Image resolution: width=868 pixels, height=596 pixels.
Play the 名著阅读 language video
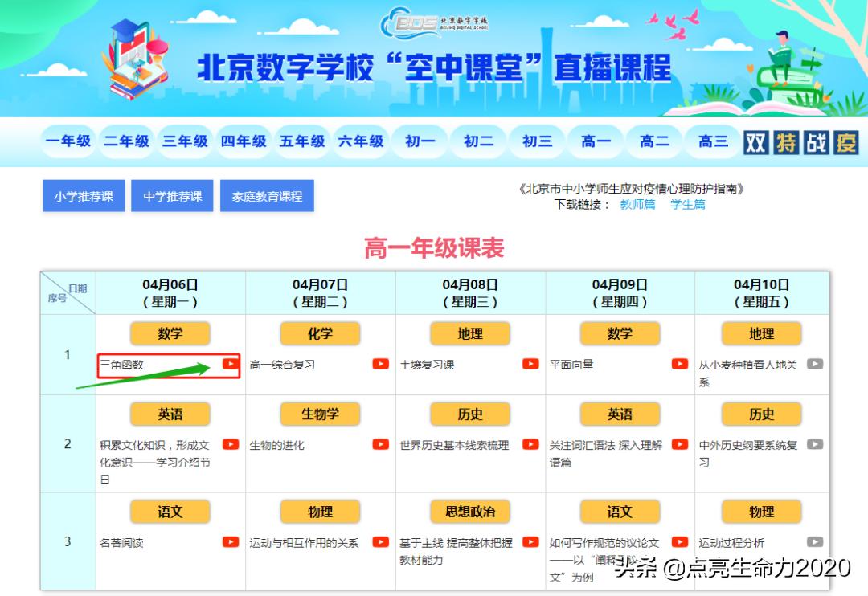[232, 541]
